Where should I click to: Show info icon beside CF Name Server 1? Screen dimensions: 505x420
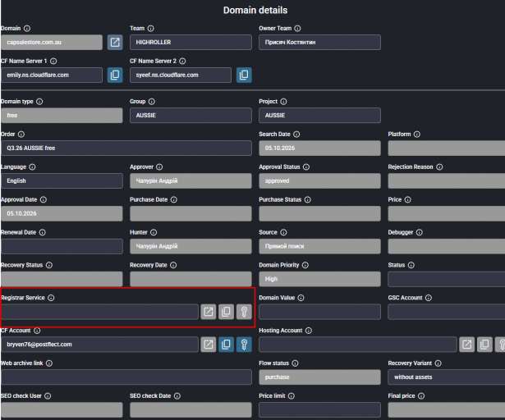[53, 62]
